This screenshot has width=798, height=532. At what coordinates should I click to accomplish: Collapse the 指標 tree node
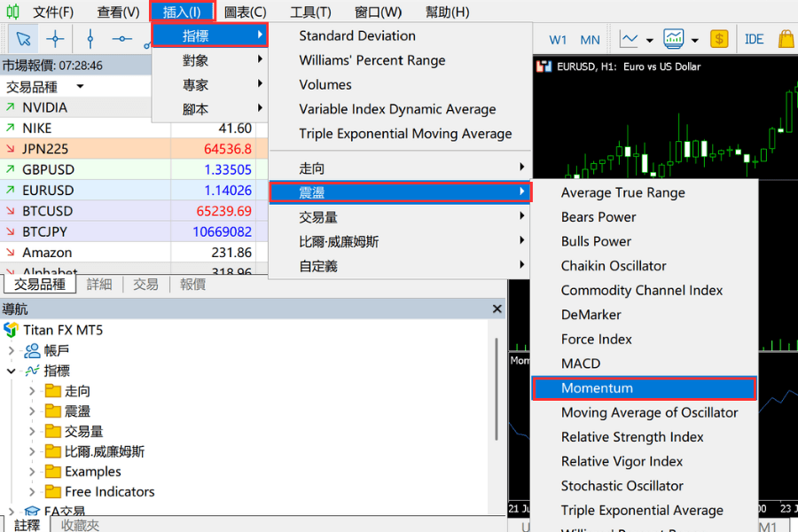[x=11, y=372]
